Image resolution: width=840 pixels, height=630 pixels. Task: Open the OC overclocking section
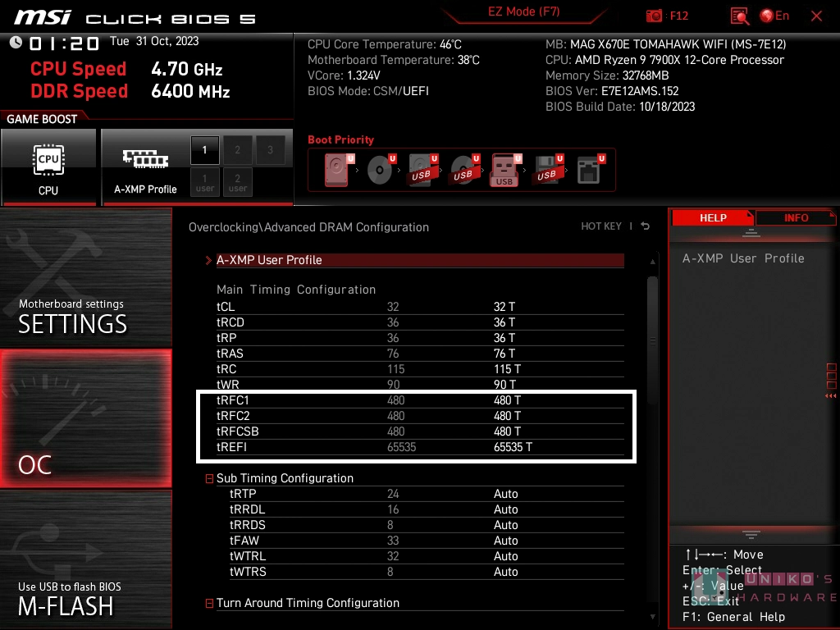85,418
